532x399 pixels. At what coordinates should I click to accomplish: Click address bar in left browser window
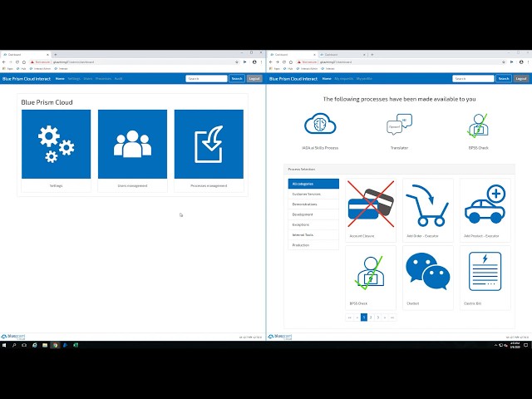pos(134,62)
